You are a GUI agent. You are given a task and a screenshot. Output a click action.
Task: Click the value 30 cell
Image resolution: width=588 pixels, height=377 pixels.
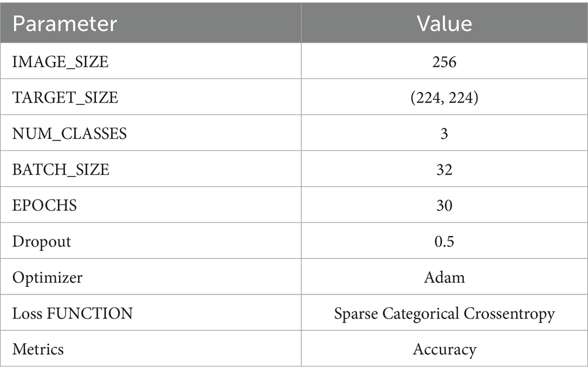tap(444, 205)
